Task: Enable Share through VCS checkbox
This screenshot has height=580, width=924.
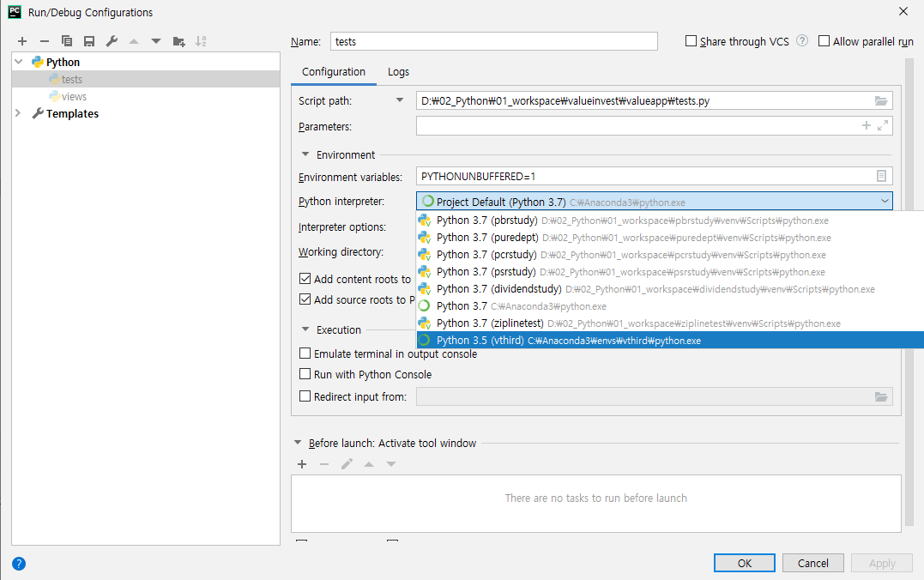Action: 691,40
